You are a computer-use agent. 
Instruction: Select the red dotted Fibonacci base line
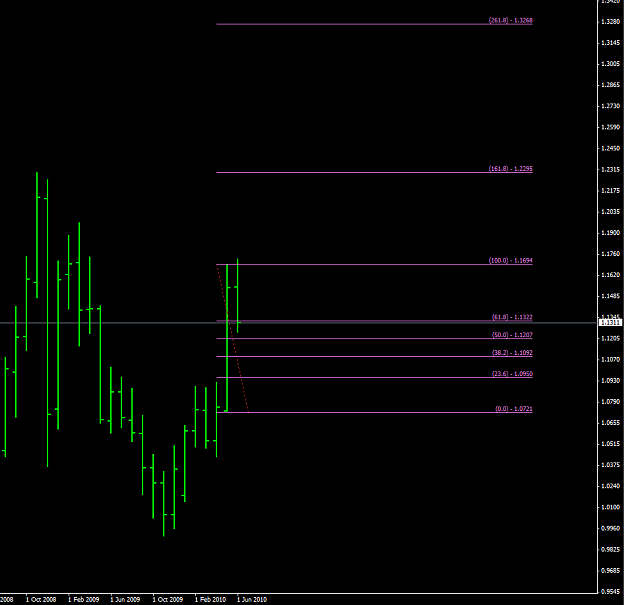pyautogui.click(x=233, y=339)
